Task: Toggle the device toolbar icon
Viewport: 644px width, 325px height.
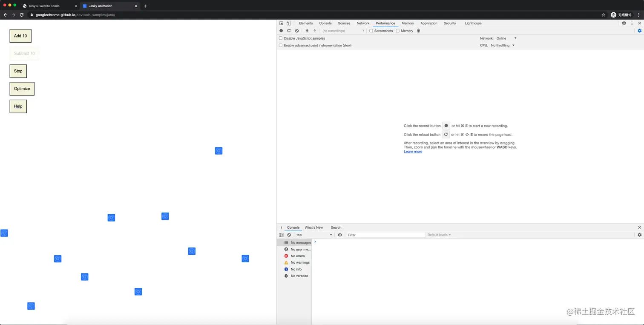Action: click(289, 23)
